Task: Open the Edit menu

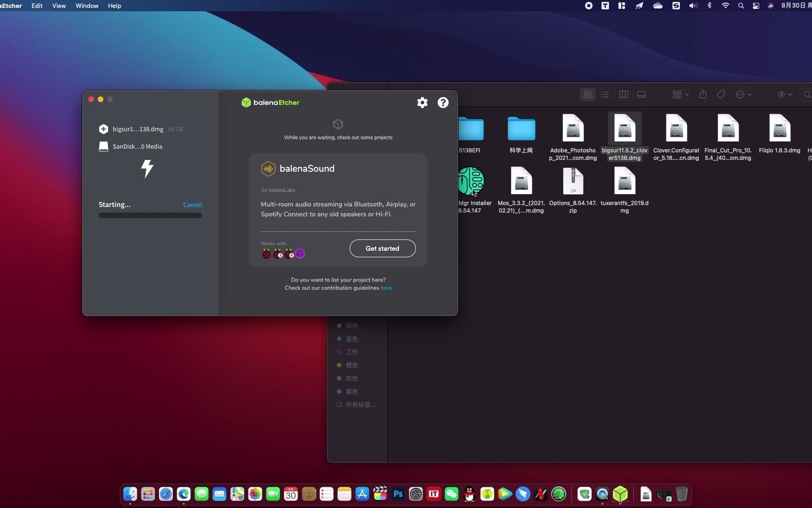Action: click(x=37, y=6)
